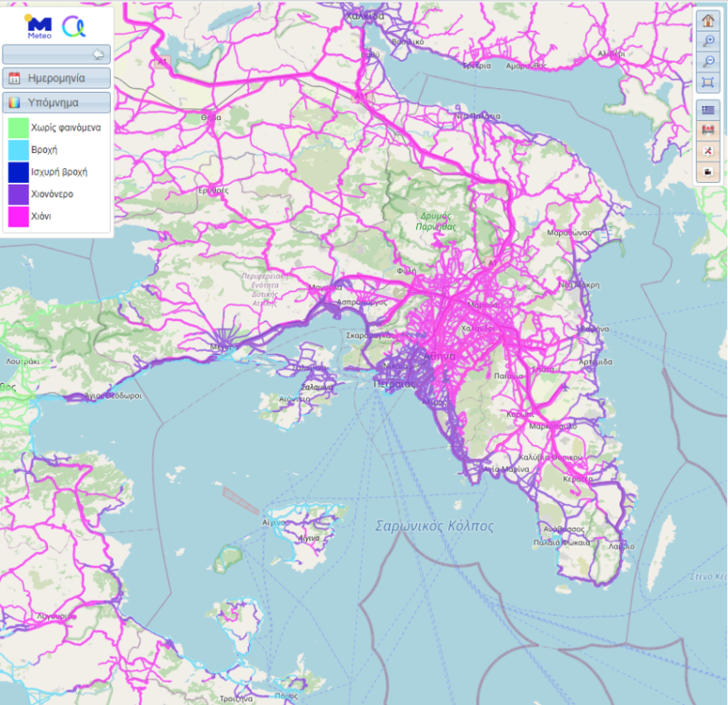Click the colorful Q logo

(x=74, y=26)
